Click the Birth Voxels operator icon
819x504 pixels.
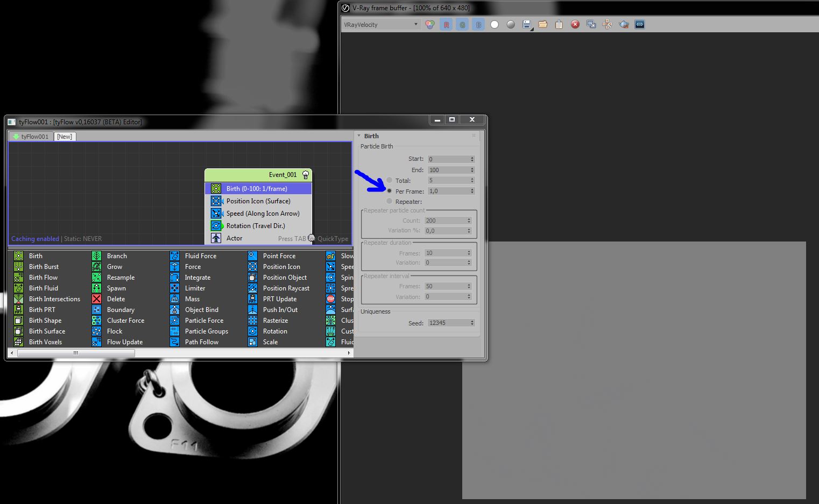(x=19, y=342)
